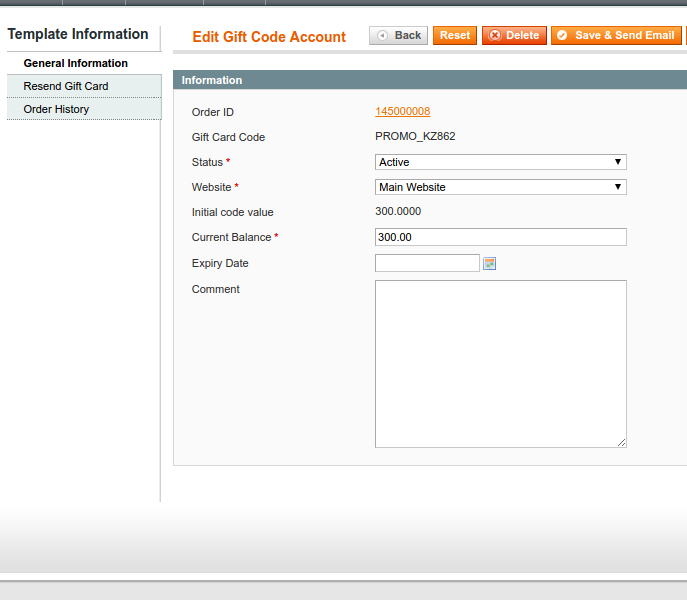Image resolution: width=687 pixels, height=600 pixels.
Task: Click the Initial code value 300.0000
Action: click(398, 211)
